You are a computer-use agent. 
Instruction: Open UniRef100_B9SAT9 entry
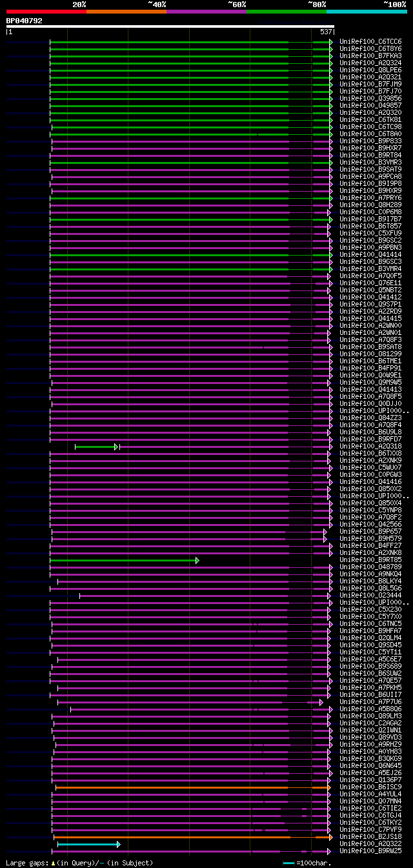tap(370, 170)
